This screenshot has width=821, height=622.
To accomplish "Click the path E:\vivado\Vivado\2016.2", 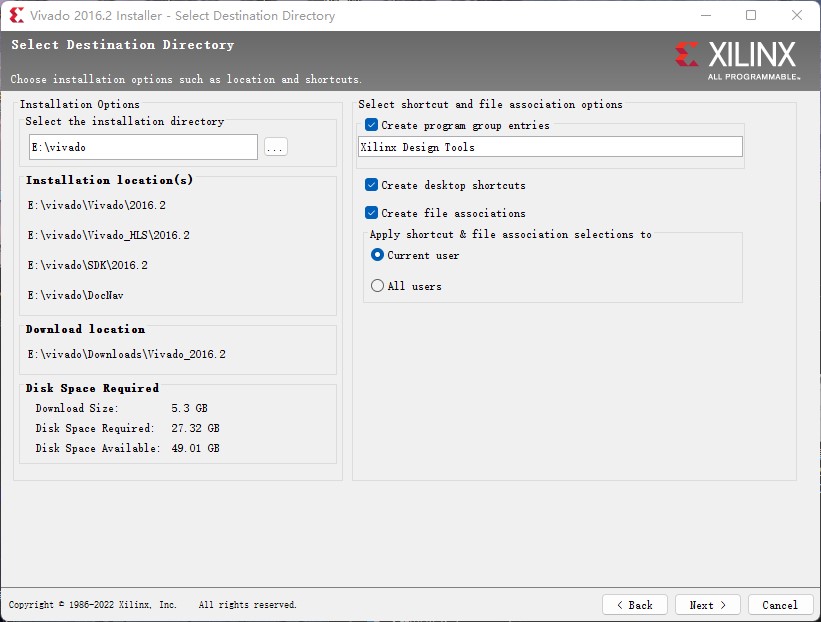I will 97,205.
